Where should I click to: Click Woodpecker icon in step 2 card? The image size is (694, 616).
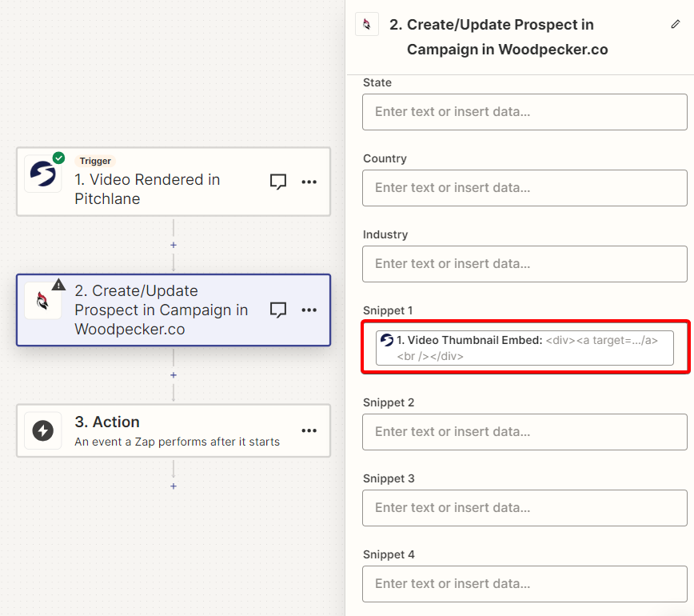[42, 301]
